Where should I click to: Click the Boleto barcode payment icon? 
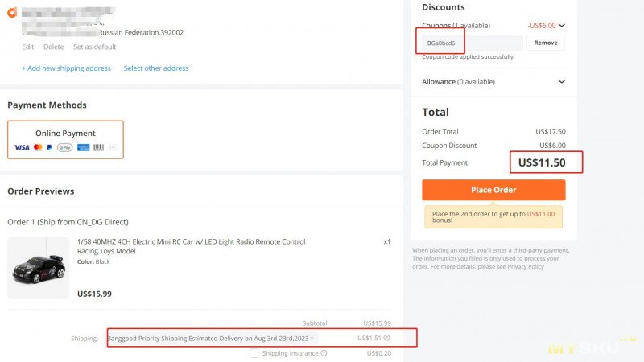click(x=99, y=148)
